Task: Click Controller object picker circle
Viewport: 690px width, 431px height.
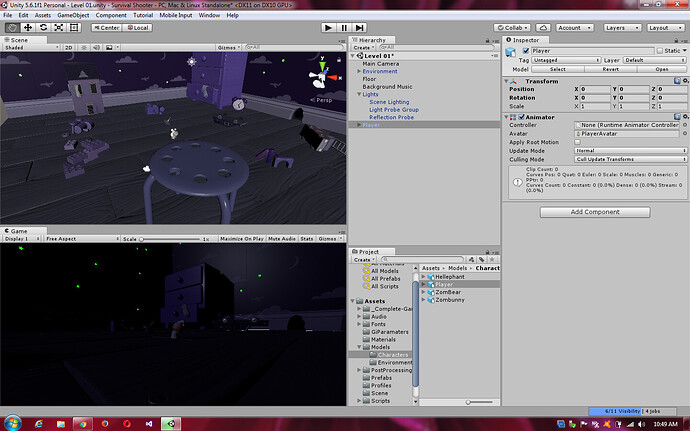Action: coord(685,125)
